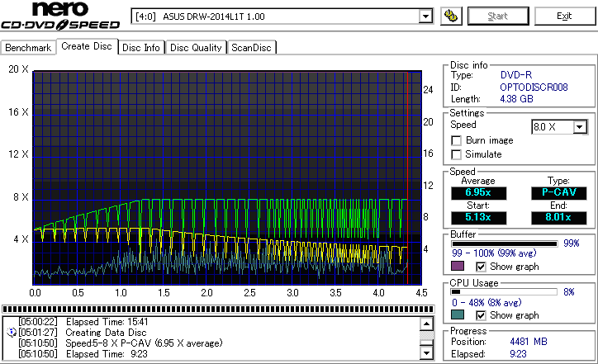
Task: Select the ScanDisc tab
Action: [x=252, y=48]
